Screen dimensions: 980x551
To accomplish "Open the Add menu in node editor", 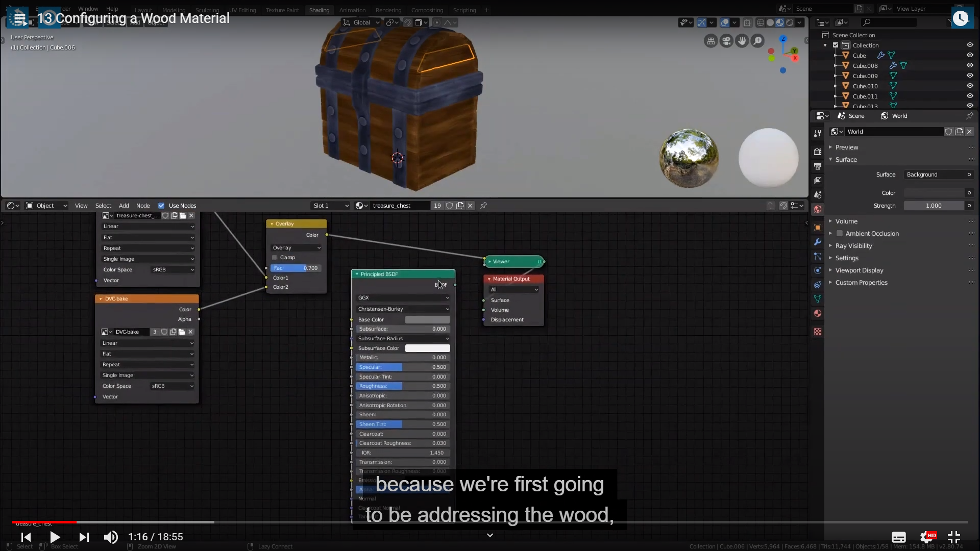I will pyautogui.click(x=124, y=206).
